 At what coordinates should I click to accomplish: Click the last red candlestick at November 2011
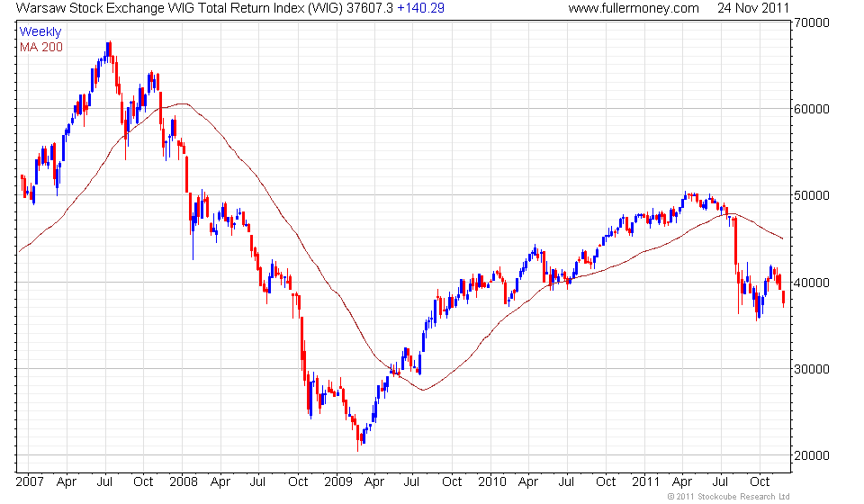coord(784,299)
